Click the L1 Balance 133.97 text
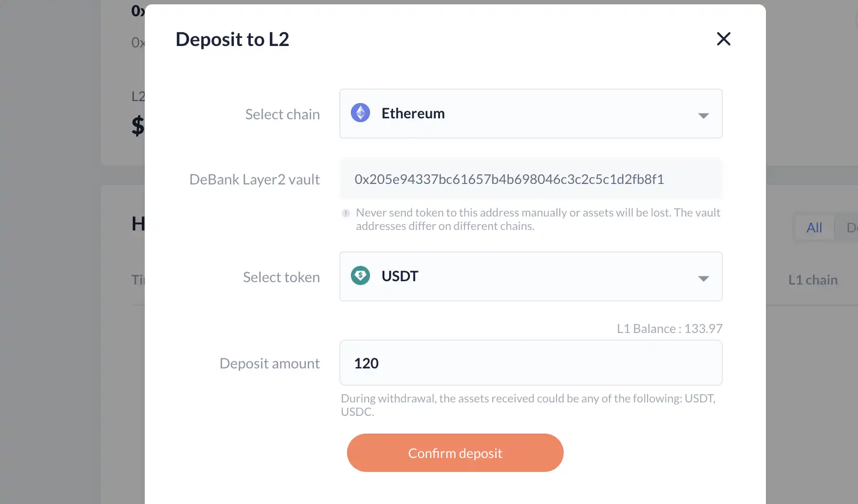858x504 pixels. tap(669, 329)
